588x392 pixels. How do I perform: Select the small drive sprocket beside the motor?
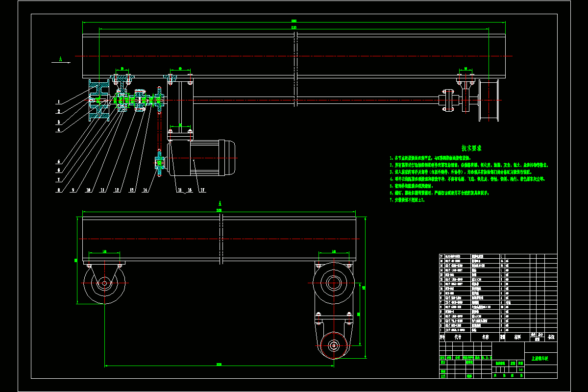coord(160,162)
